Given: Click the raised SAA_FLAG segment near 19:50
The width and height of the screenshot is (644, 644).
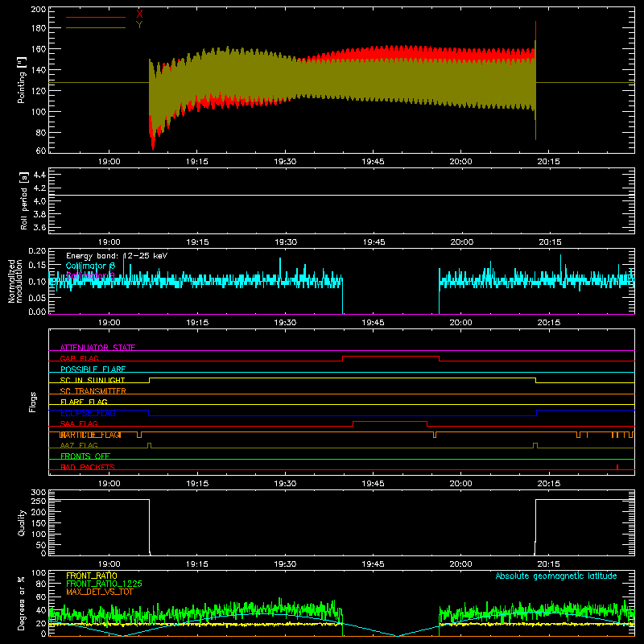Looking at the screenshot, I should coord(390,421).
